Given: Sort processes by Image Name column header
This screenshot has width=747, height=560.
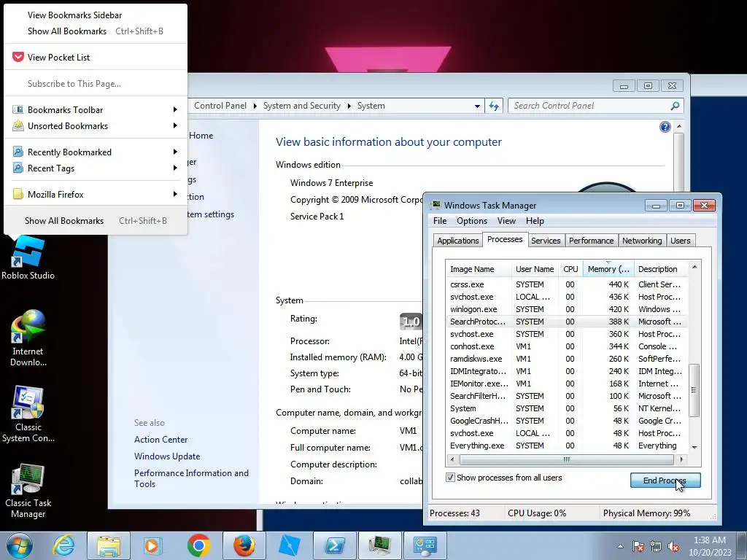Looking at the screenshot, I should pos(479,269).
